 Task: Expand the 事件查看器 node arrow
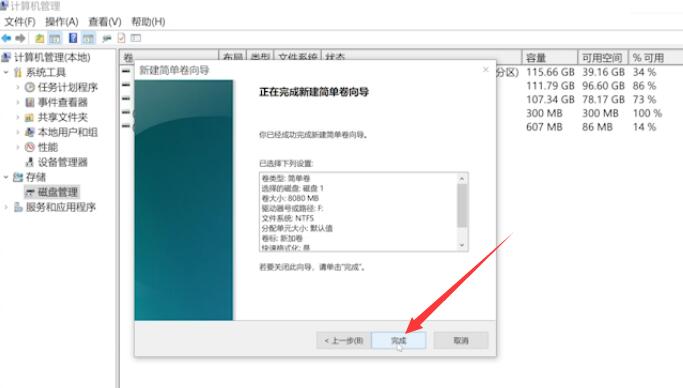(x=18, y=102)
